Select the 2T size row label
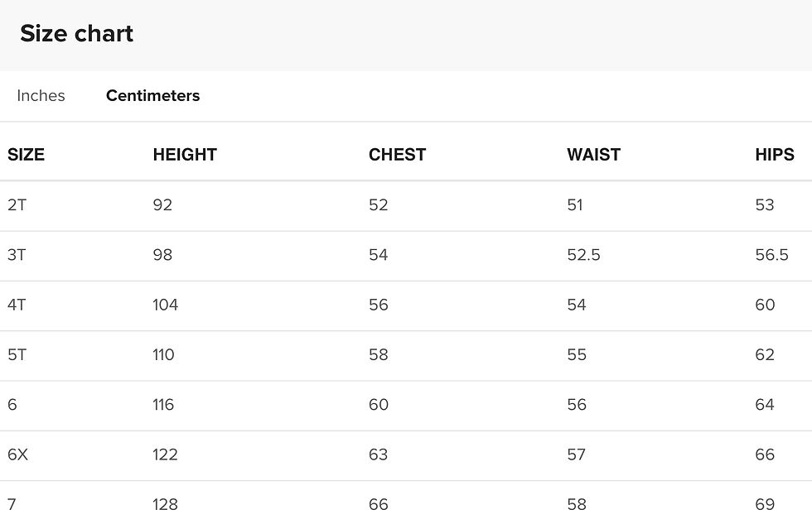The image size is (812, 529). [17, 205]
